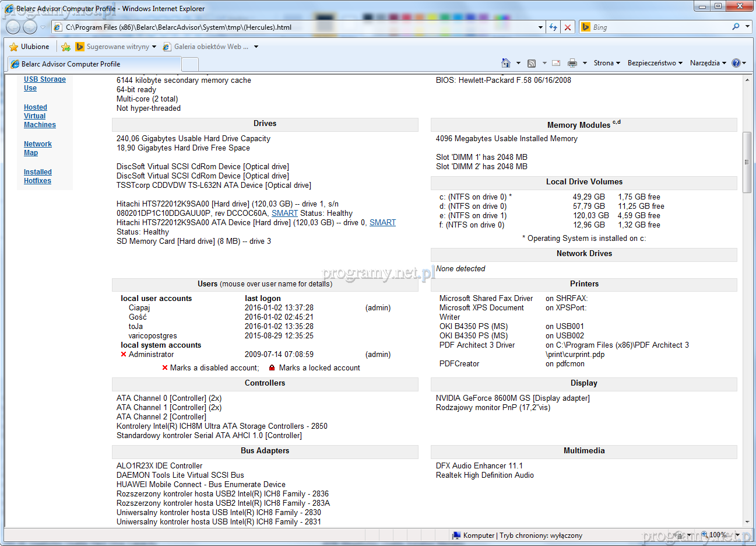This screenshot has width=756, height=546.
Task: Follow the SMART link after DCCOC60A
Action: click(284, 213)
